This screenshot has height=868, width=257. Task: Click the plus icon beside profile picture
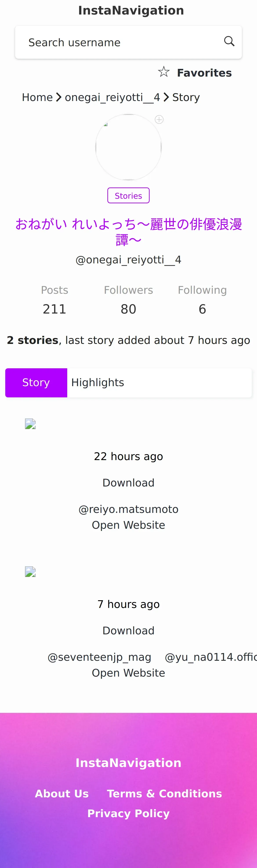(159, 120)
